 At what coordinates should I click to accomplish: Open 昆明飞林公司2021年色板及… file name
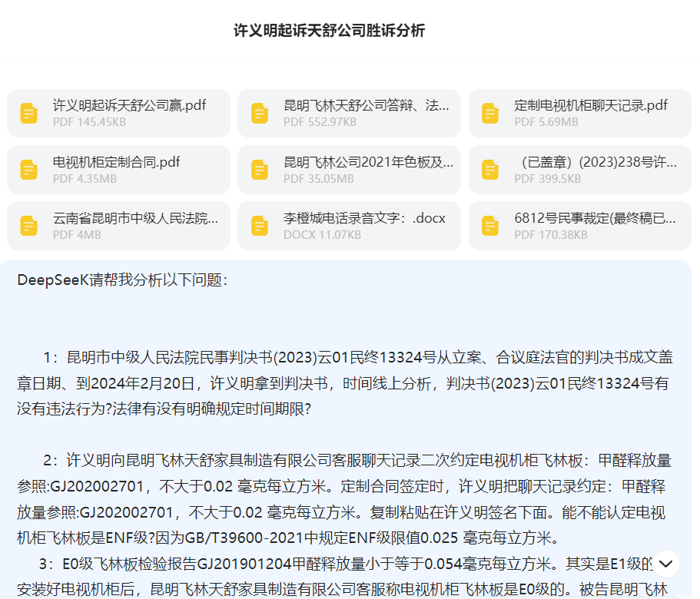[368, 162]
